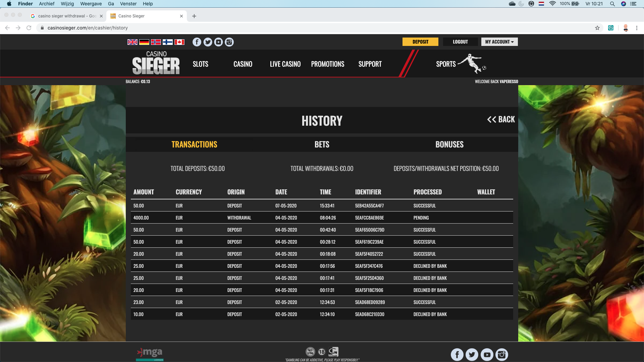Open footer YouTube icon
Viewport: 644px width, 362px height.
[x=487, y=354]
